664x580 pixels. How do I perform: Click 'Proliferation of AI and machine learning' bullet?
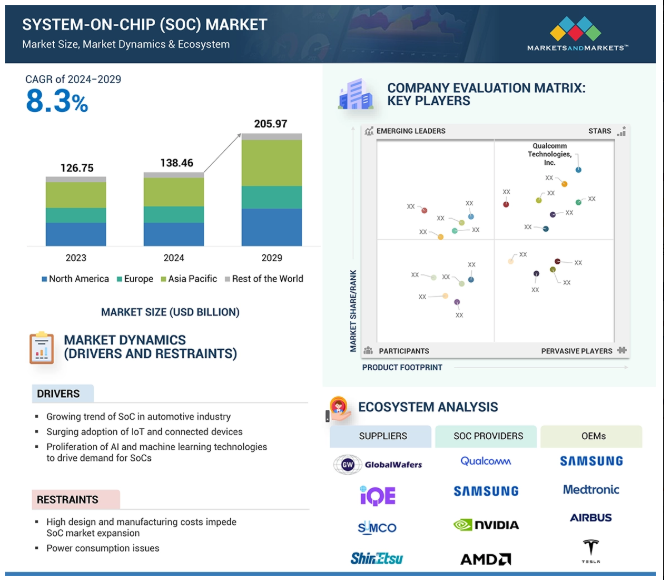(x=157, y=452)
